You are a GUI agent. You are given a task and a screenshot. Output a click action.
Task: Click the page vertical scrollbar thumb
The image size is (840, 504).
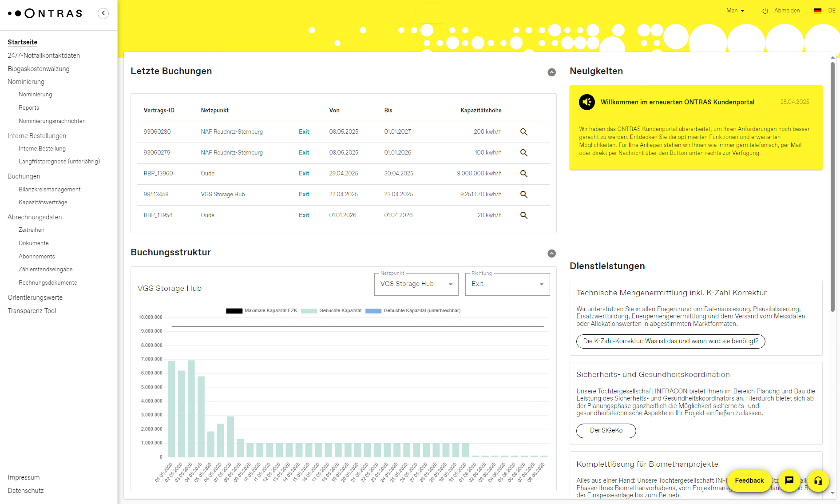[832, 187]
